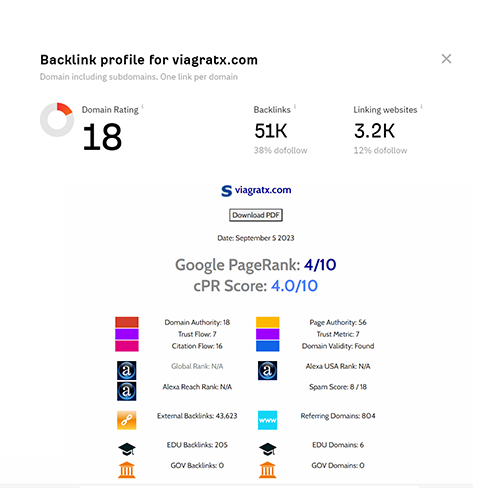Viewport: 500px width, 500px height.
Task: Click the Google PageRank 4/10 score
Action: pos(320,265)
